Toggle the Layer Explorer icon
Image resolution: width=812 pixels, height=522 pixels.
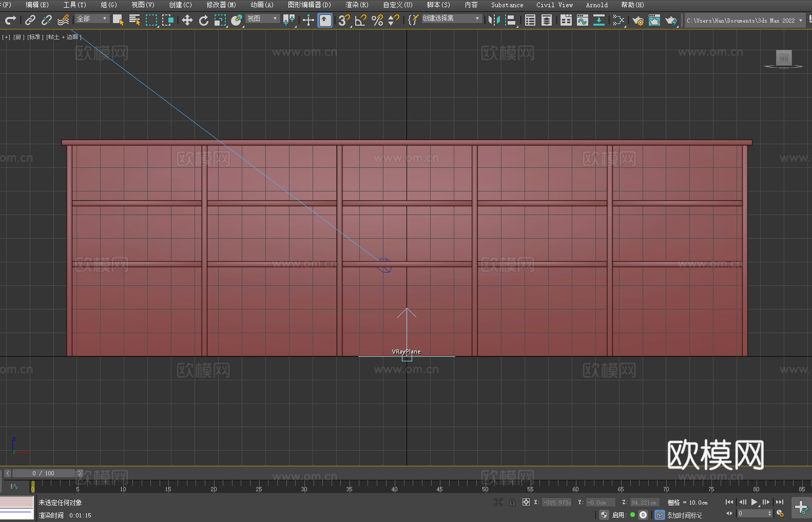click(547, 20)
